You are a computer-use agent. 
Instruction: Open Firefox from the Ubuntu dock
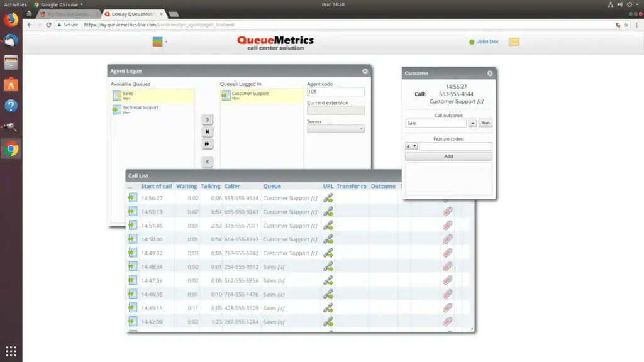[x=11, y=19]
